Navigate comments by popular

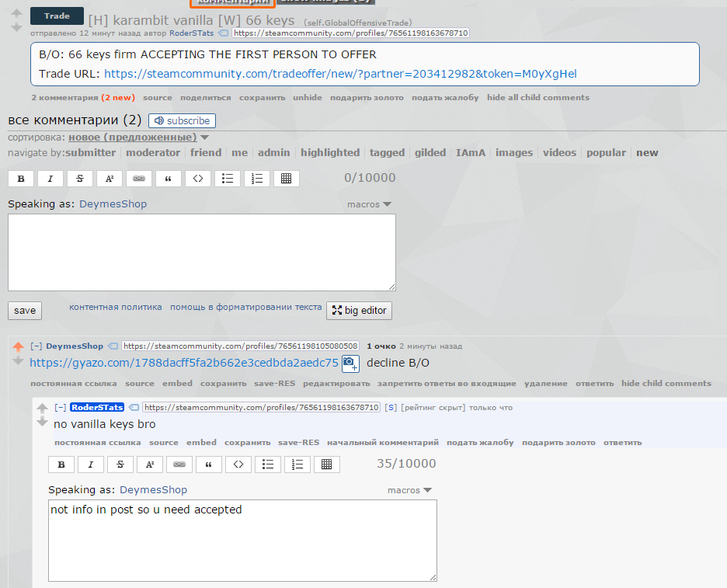pos(606,152)
